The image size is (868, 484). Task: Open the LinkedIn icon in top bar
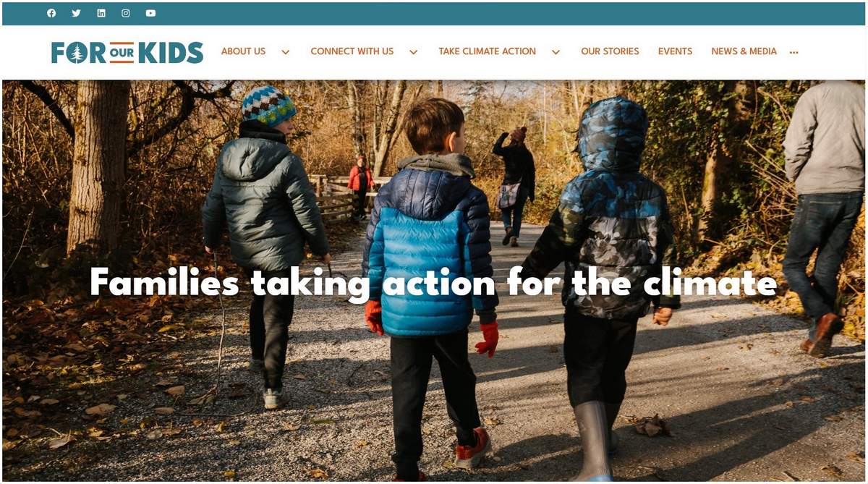coord(101,13)
